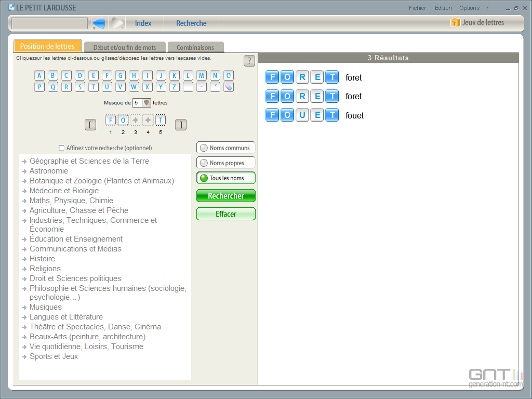Pick the letter M tile

point(202,75)
